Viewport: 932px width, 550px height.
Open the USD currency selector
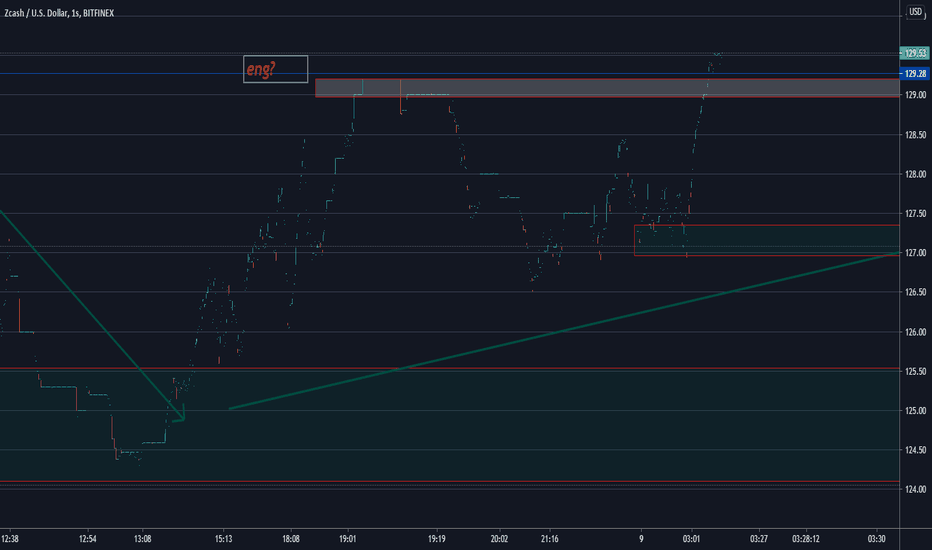915,12
